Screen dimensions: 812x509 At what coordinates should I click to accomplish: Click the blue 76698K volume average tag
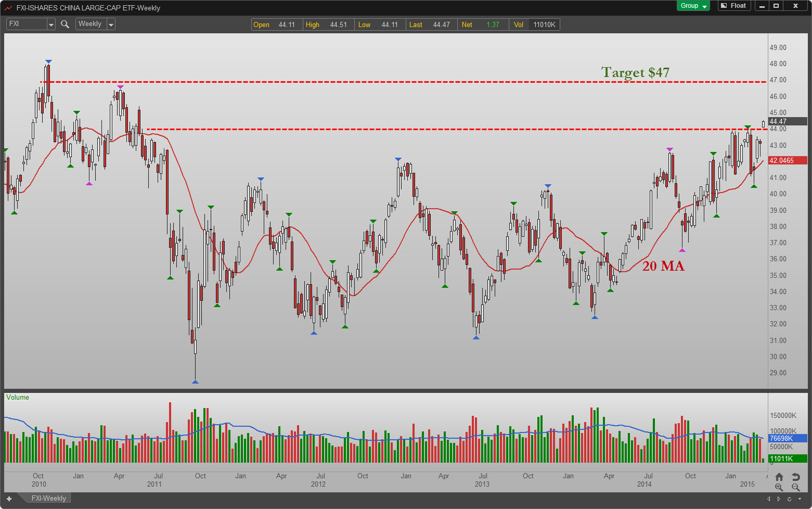coord(788,438)
